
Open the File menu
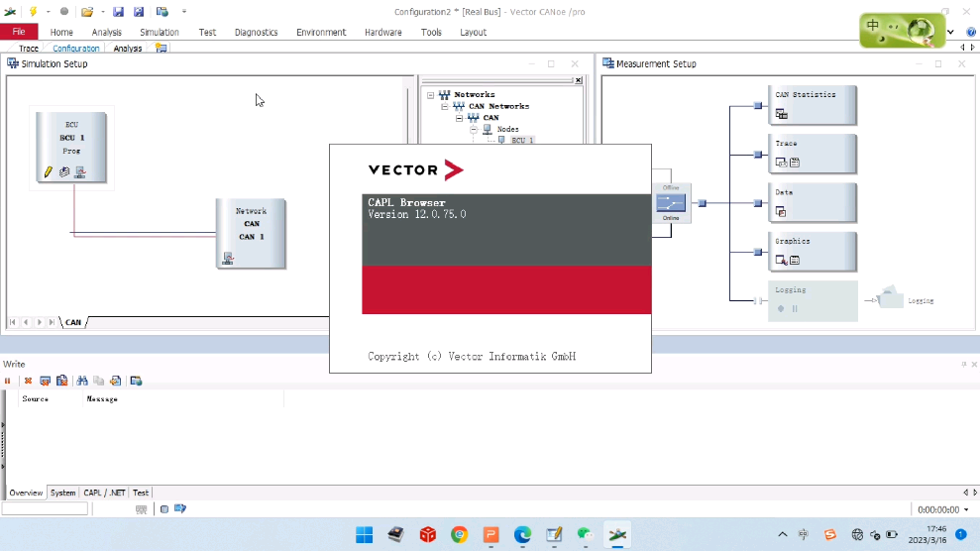pyautogui.click(x=19, y=32)
